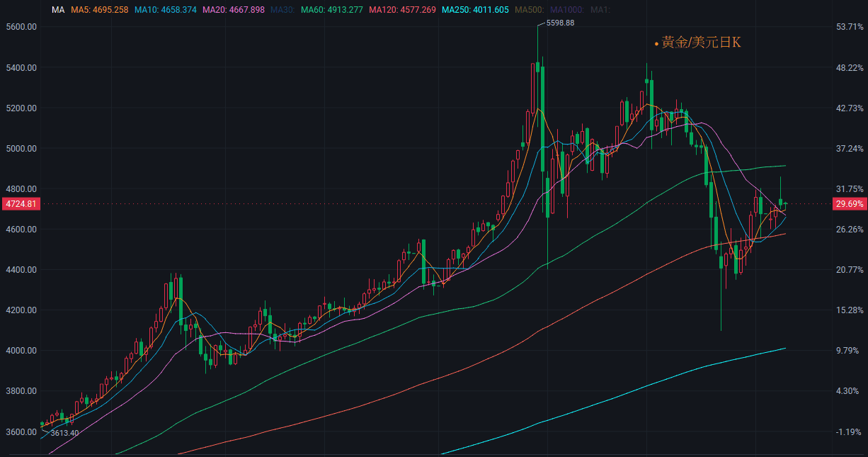Click the 37.24% percentage axis label
This screenshot has width=868, height=457.
(x=850, y=149)
